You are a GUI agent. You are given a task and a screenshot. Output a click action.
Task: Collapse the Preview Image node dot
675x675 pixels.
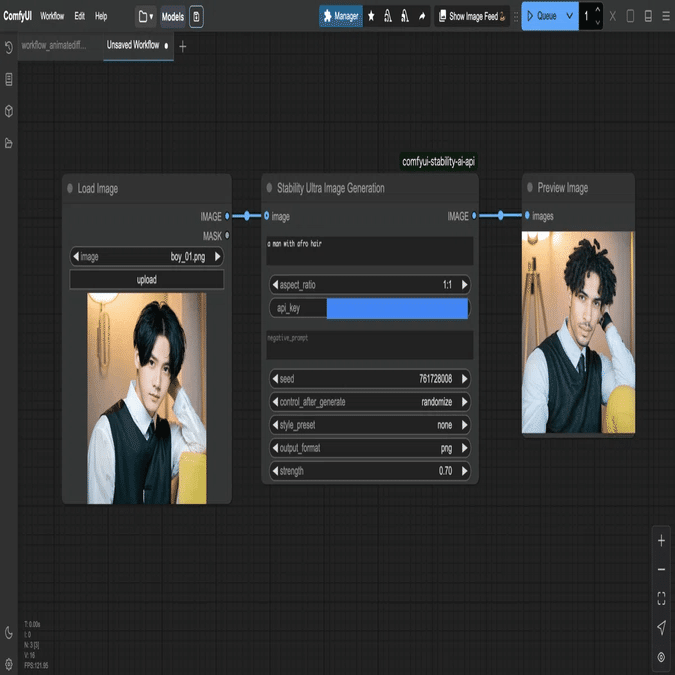pyautogui.click(x=530, y=187)
